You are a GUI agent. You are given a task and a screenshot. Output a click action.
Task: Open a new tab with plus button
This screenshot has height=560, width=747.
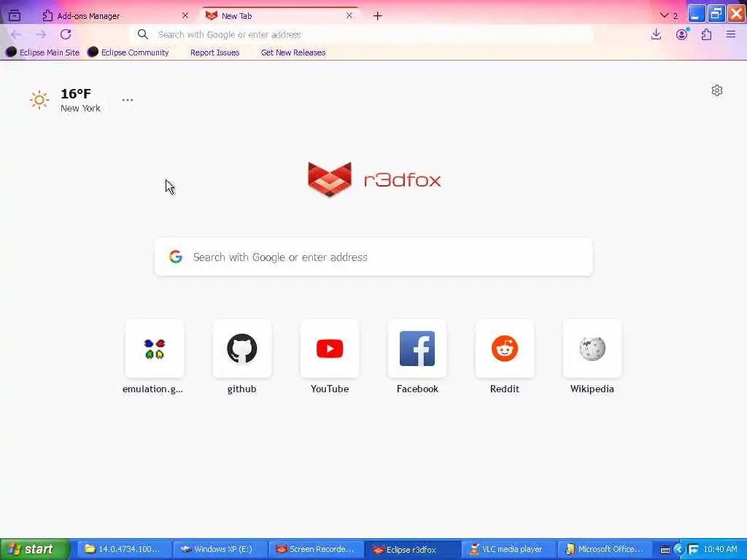tap(378, 16)
